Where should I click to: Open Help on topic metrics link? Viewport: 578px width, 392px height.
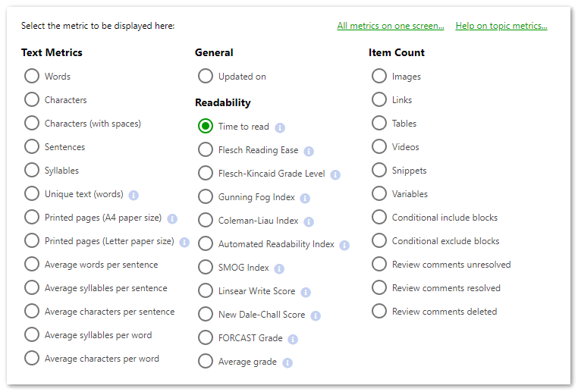pyautogui.click(x=501, y=26)
